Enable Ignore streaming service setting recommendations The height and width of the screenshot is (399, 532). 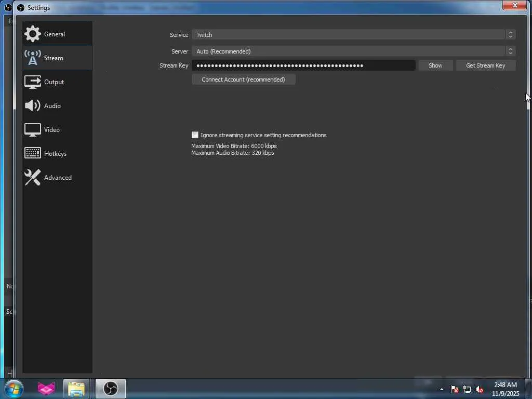pos(195,135)
